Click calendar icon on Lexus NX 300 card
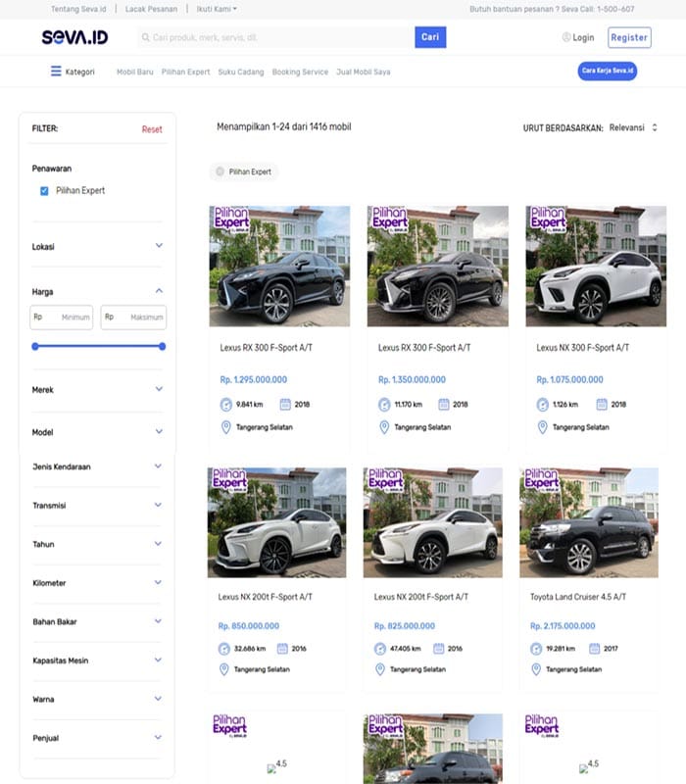 [602, 404]
